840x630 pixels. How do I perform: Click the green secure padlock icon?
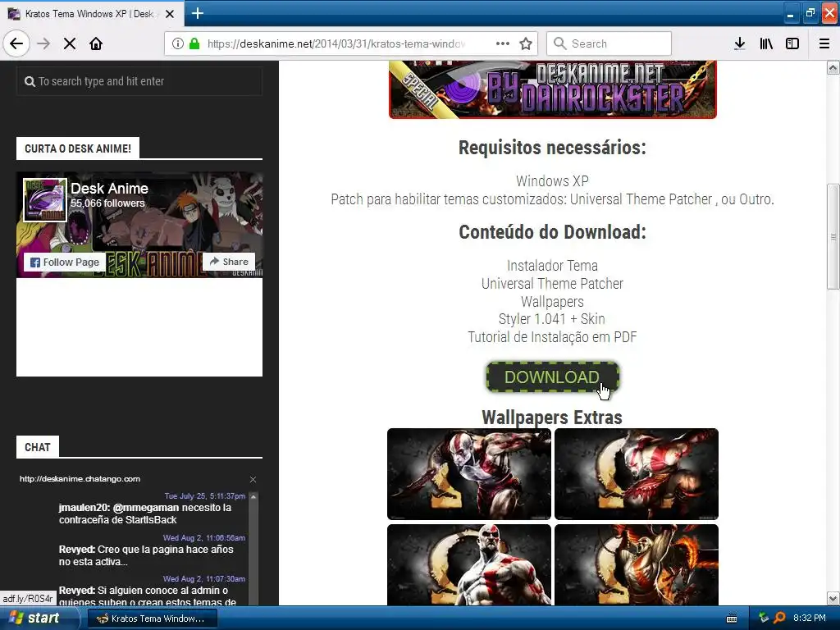194,43
